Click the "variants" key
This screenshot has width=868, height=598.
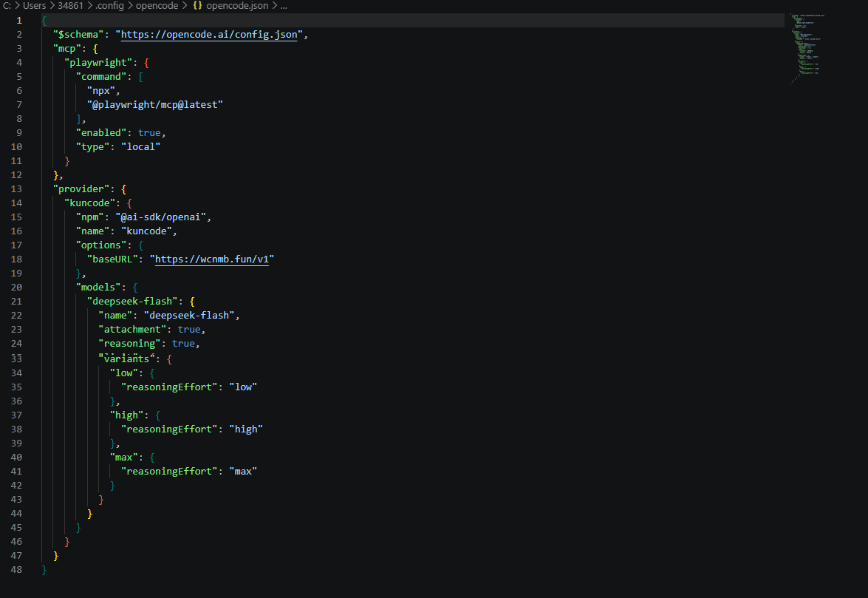coord(127,359)
